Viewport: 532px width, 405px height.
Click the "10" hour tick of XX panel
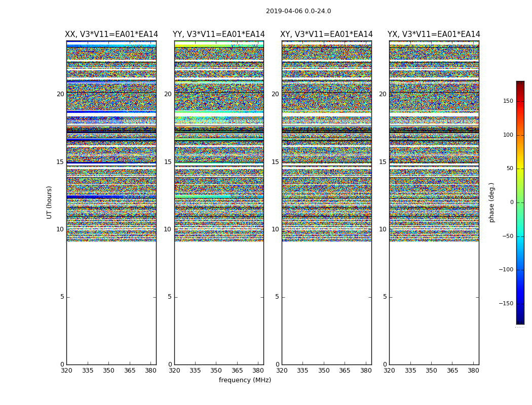coord(60,229)
